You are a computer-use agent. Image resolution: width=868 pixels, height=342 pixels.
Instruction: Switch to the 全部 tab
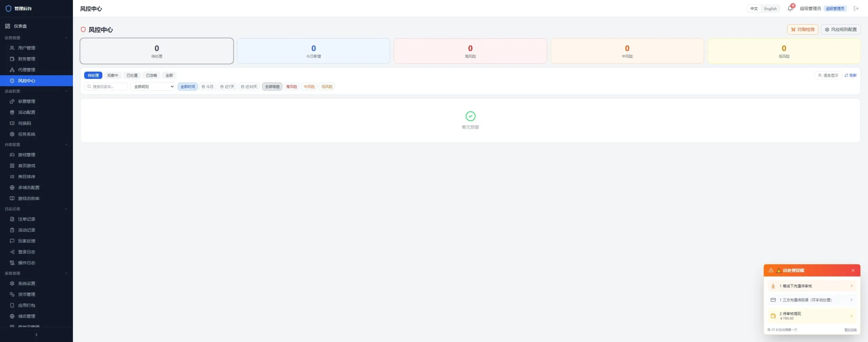169,75
